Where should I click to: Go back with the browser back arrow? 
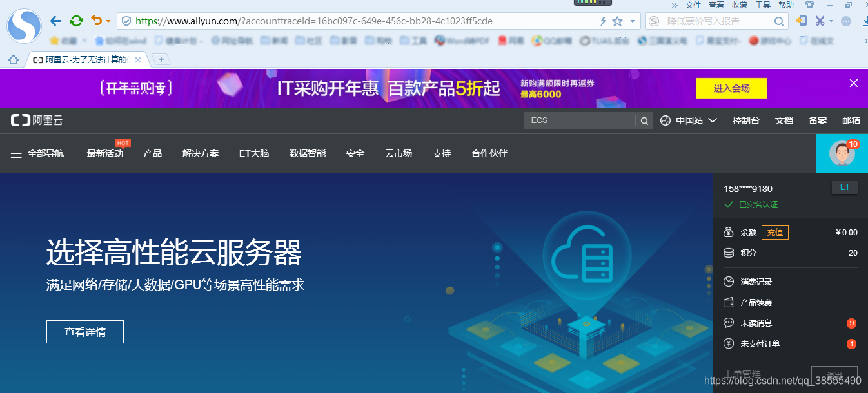pos(56,21)
